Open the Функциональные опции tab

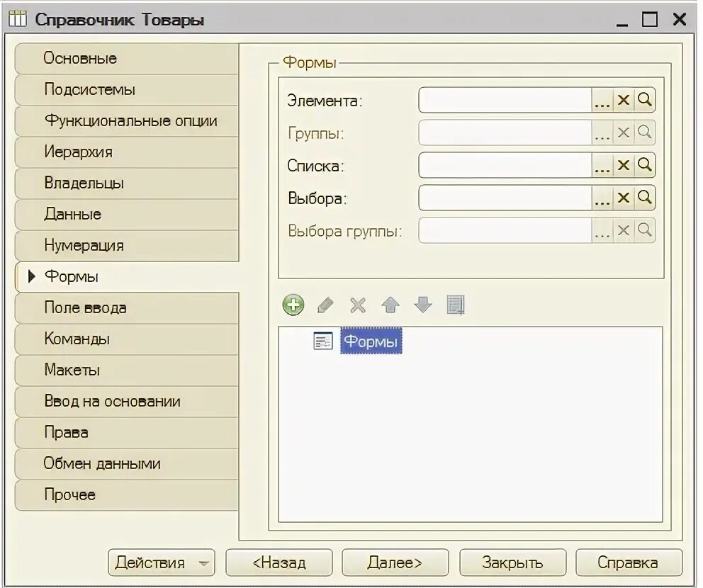[127, 120]
